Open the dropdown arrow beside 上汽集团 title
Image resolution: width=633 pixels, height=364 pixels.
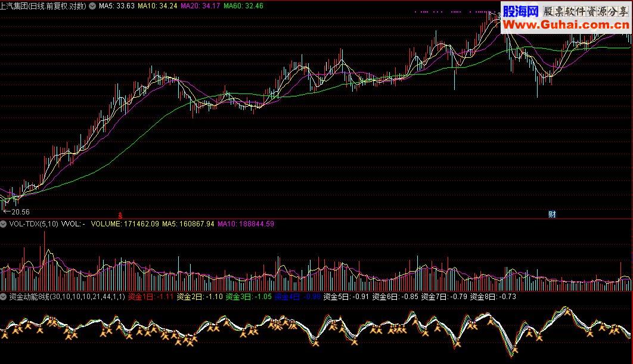92,6
